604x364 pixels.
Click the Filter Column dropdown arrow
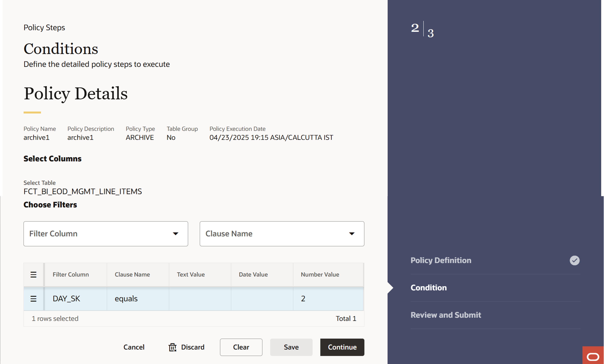(176, 234)
